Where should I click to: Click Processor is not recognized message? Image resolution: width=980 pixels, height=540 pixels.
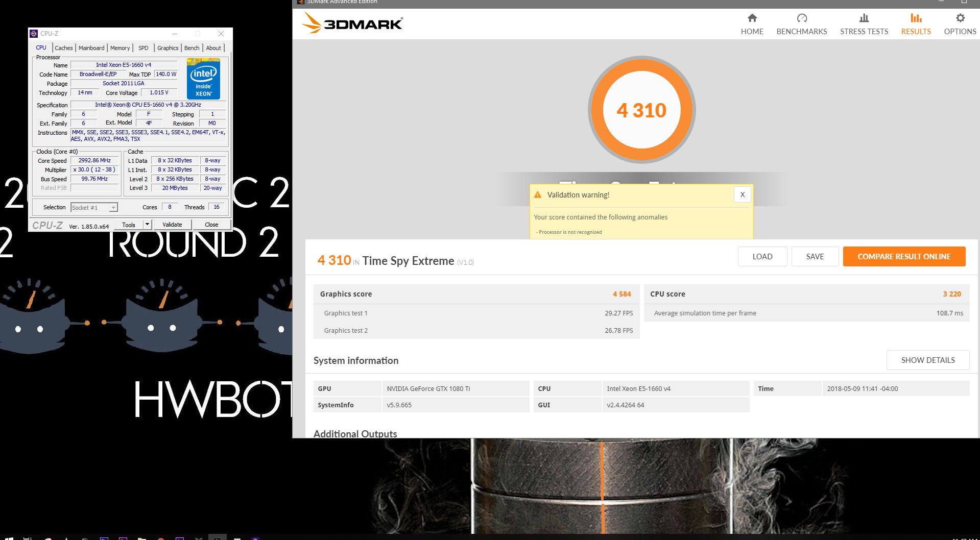(x=570, y=232)
